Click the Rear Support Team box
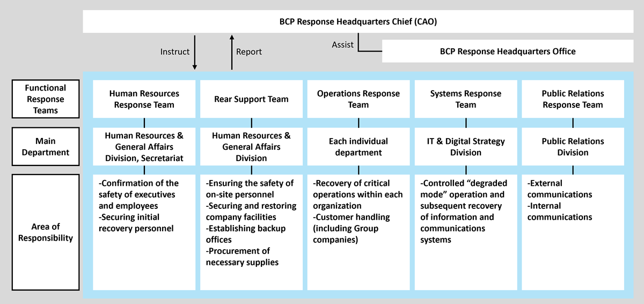 coord(251,99)
